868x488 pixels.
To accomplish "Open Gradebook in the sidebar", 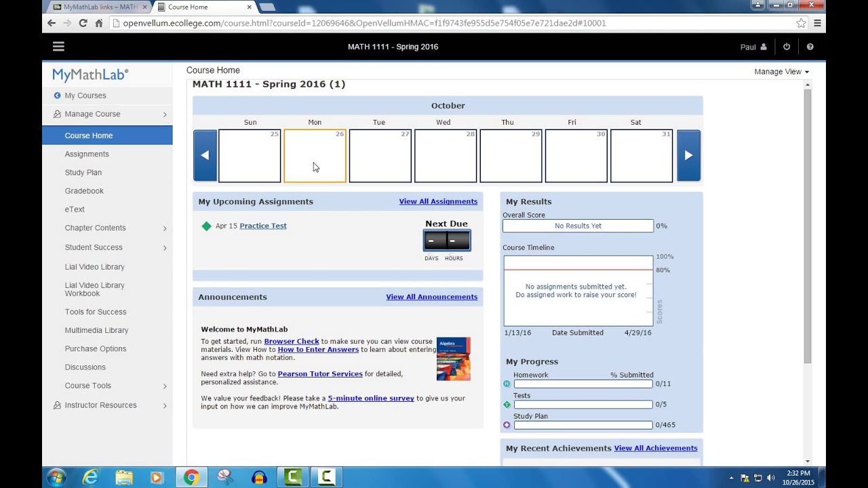I will coord(84,191).
